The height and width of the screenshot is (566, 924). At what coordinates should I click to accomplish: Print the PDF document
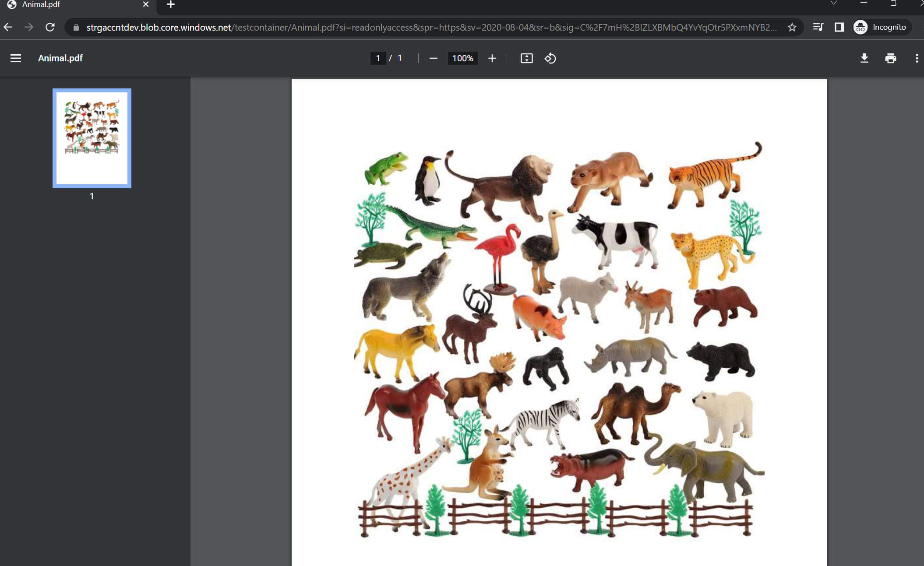point(890,58)
